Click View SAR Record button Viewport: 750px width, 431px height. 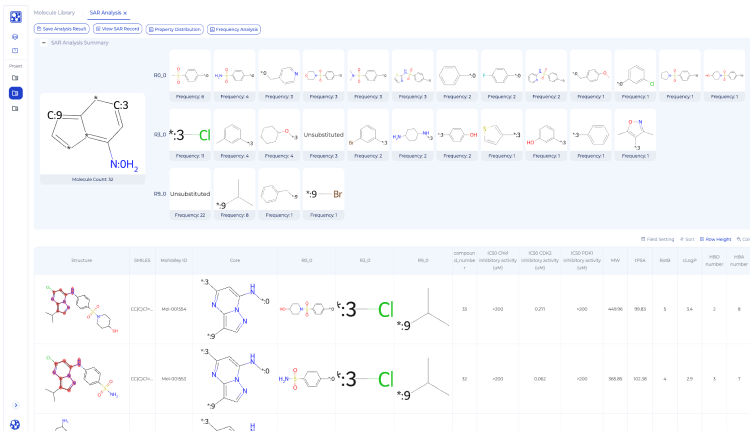point(118,29)
